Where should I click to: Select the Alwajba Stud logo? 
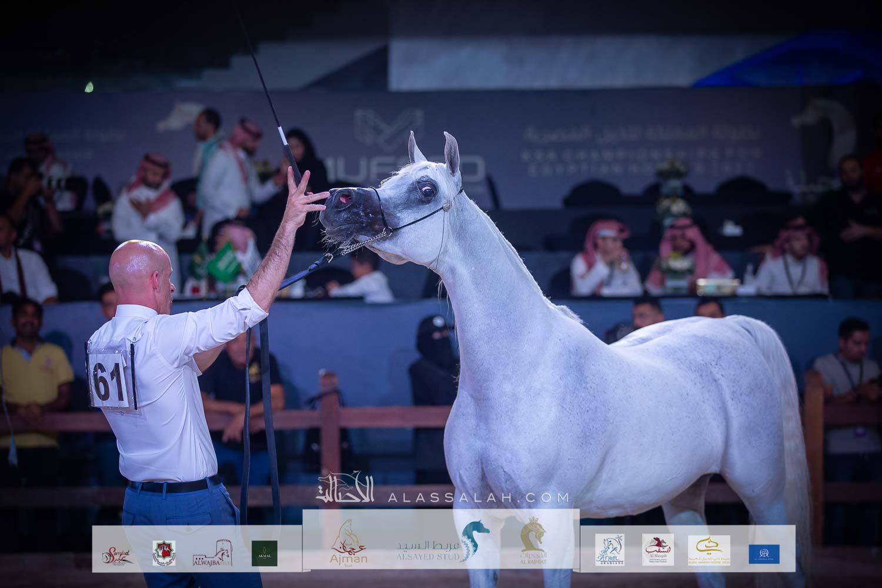[212, 554]
